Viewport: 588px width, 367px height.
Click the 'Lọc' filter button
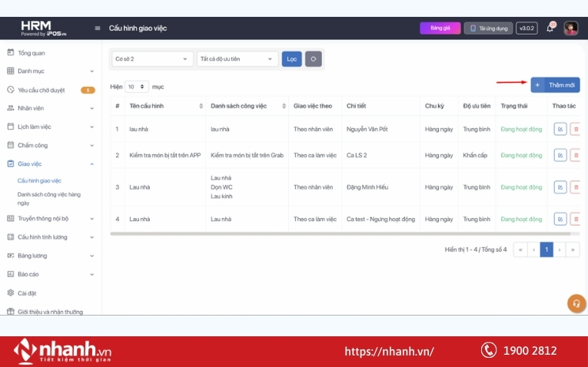click(291, 59)
